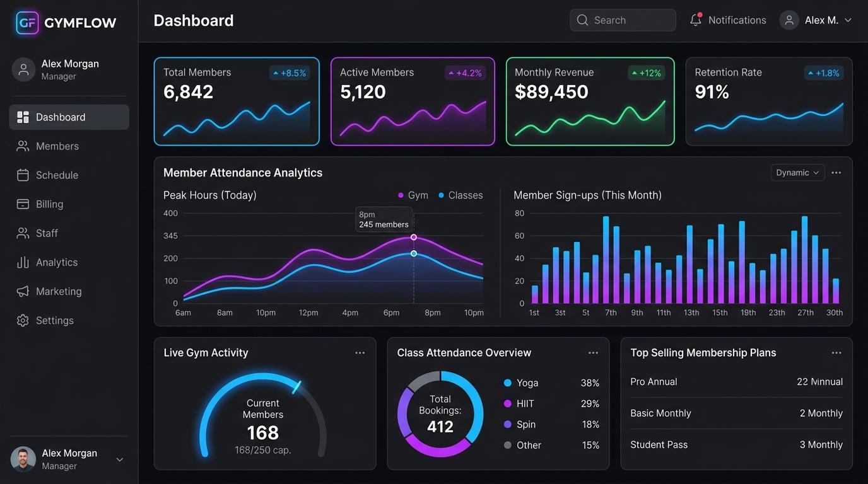Open the Dynamic dropdown
868x484 pixels.
tap(797, 173)
